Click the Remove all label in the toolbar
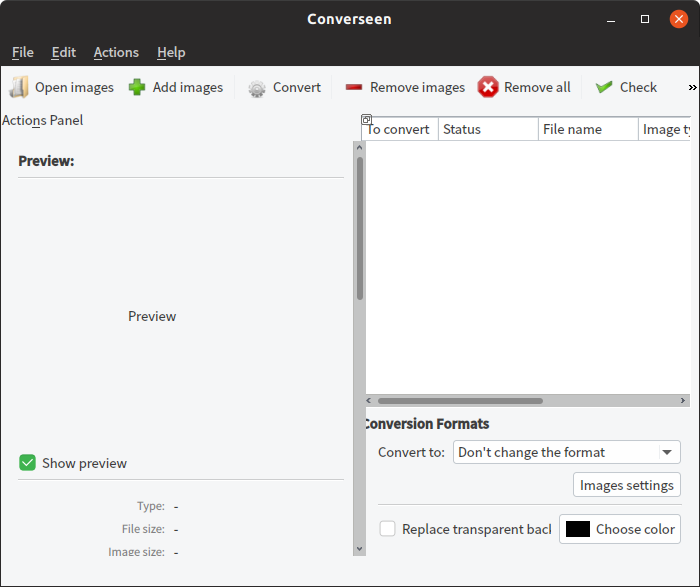The height and width of the screenshot is (587, 700). coord(537,87)
